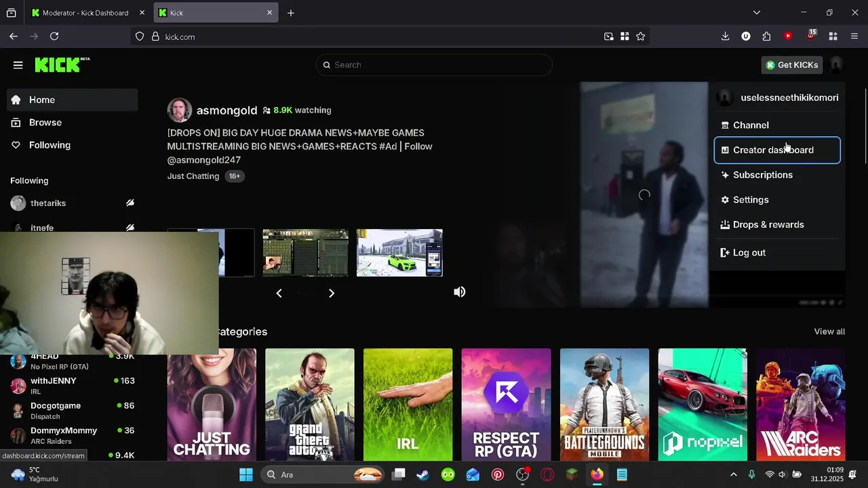Screen dimensions: 868x488
Task: Open the Just Chatting category card
Action: 212,405
